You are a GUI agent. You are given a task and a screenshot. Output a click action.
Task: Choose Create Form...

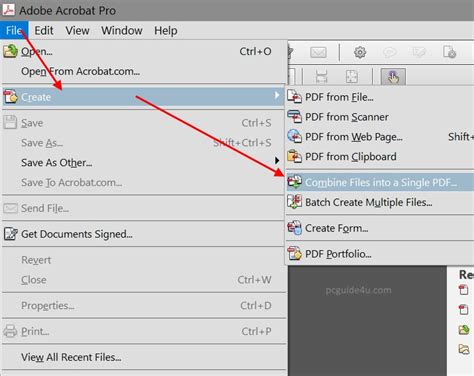[x=380, y=228]
